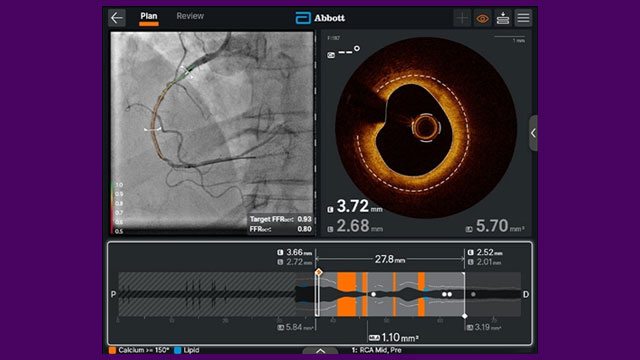Image resolution: width=640 pixels, height=360 pixels.
Task: Click the OCT catheter ring in cross-section
Action: (x=426, y=128)
